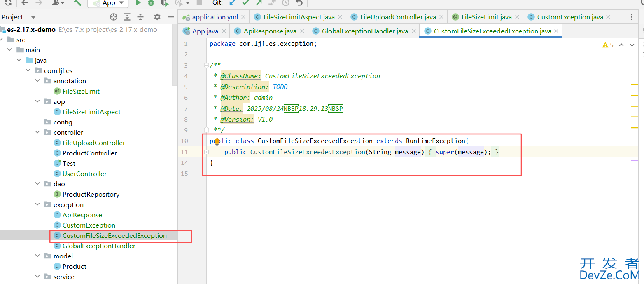Go to next highlighted problem arrow
The image size is (644, 284).
tap(632, 45)
